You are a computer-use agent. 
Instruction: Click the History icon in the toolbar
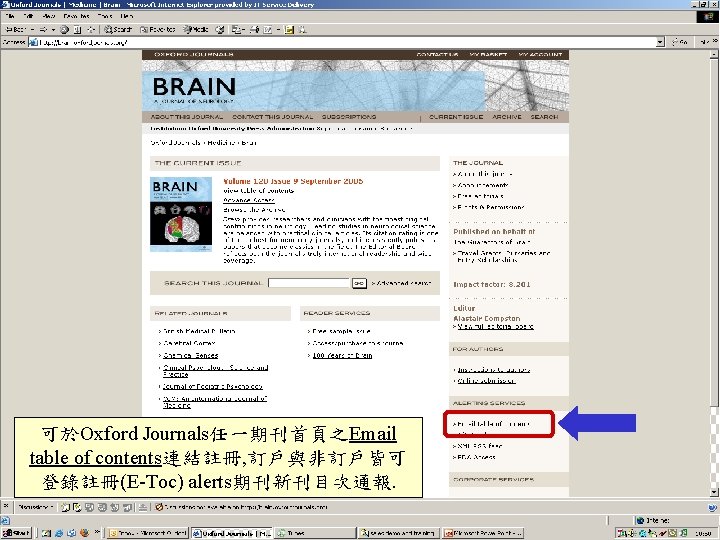220,29
